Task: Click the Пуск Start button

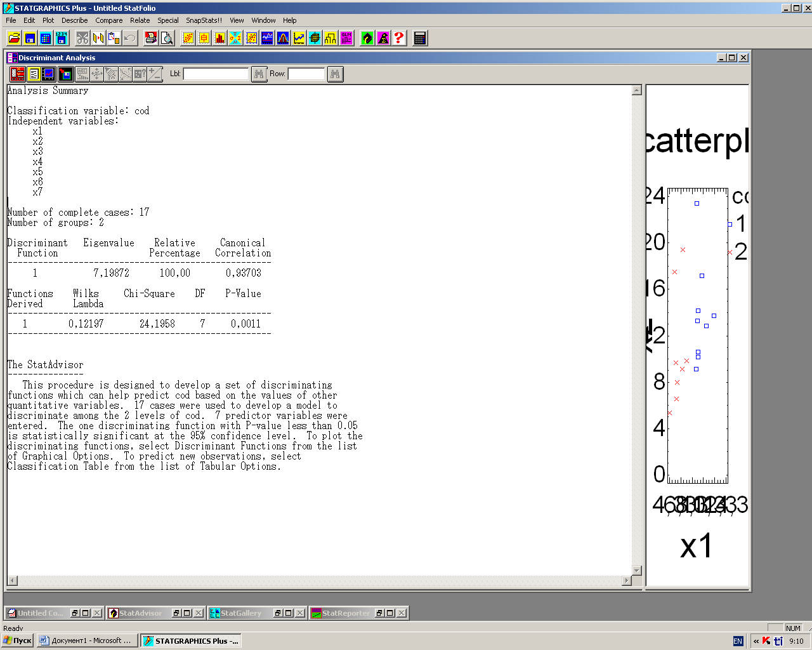Action: (17, 640)
